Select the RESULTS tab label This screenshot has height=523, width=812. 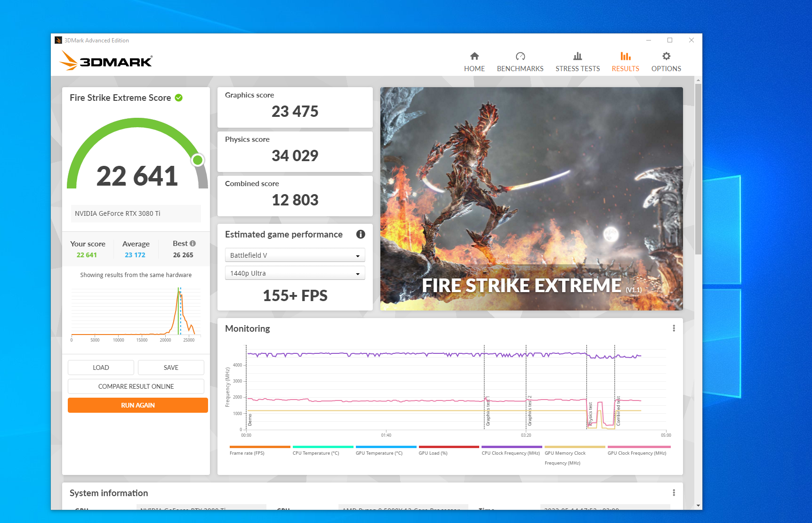pyautogui.click(x=625, y=69)
